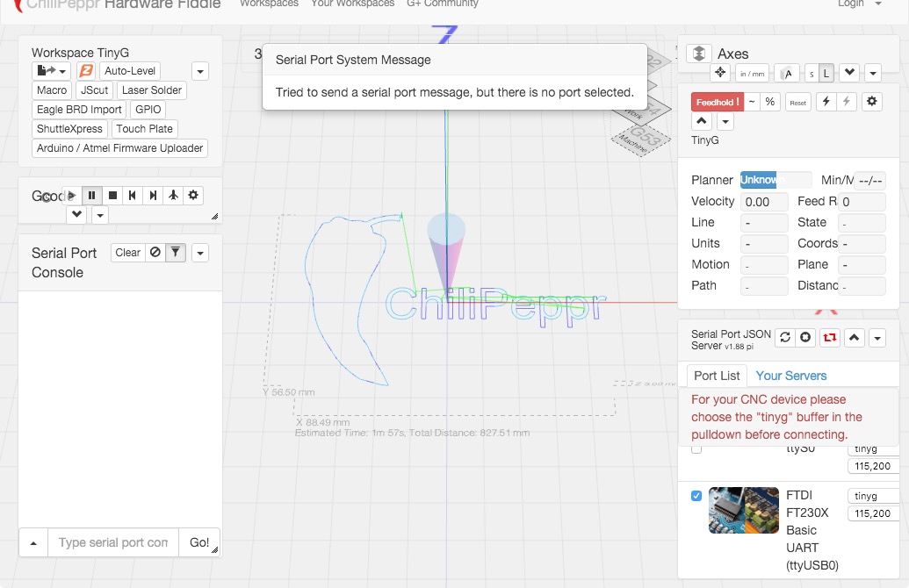
Task: Switch to the Your Servers tab
Action: point(790,376)
